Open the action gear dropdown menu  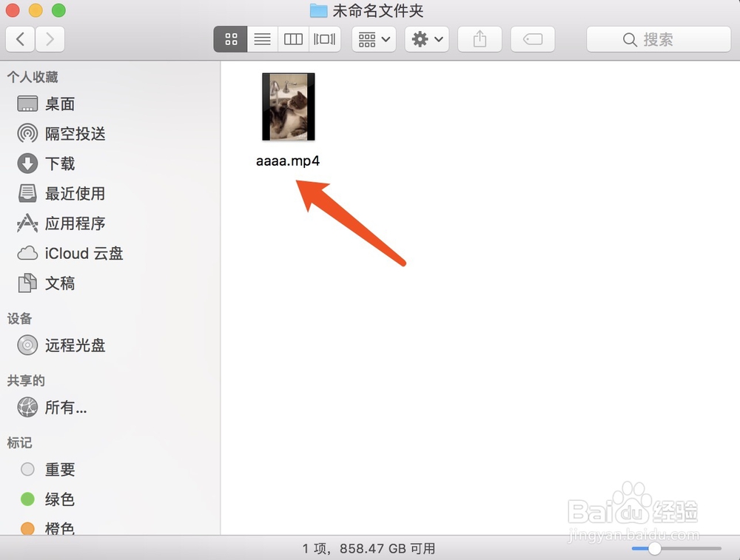[426, 38]
